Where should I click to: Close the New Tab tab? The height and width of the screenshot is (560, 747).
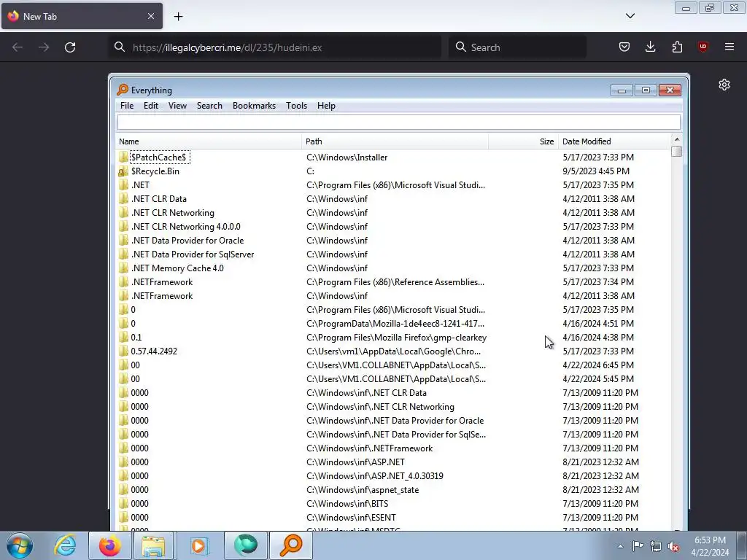coord(150,16)
